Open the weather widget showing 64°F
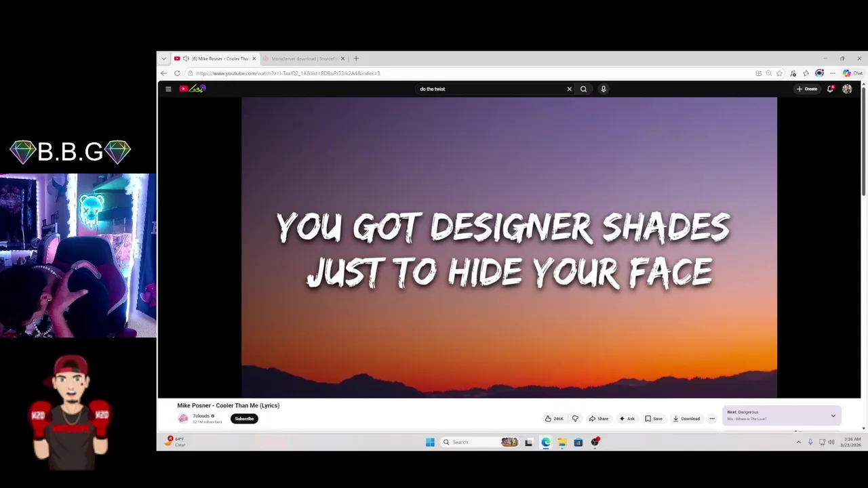This screenshot has height=488, width=868. [175, 441]
